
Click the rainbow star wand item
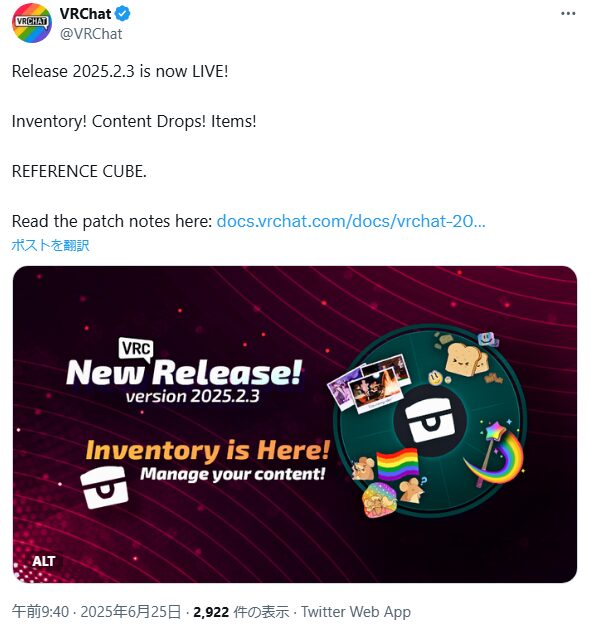coord(495,453)
